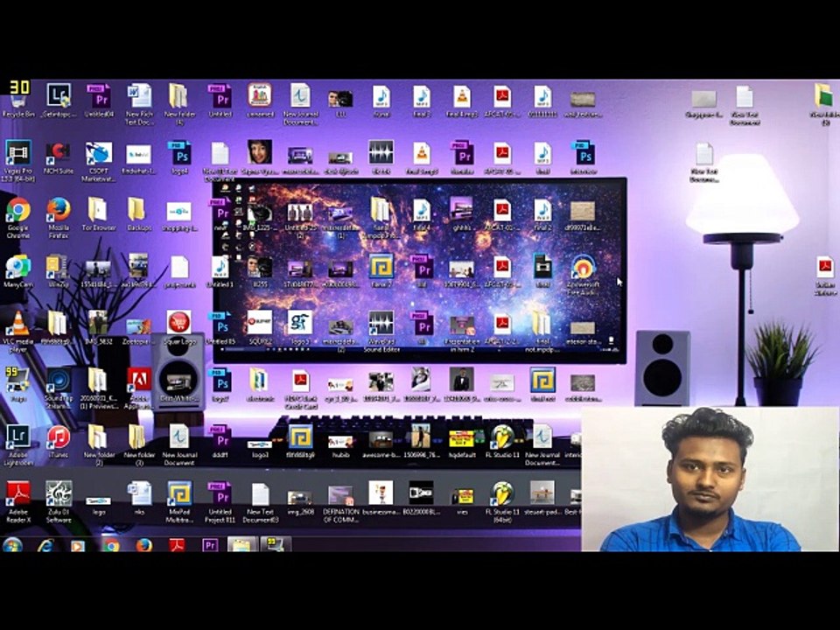The height and width of the screenshot is (630, 840).
Task: Open Internet Explorer from taskbar
Action: point(45,545)
